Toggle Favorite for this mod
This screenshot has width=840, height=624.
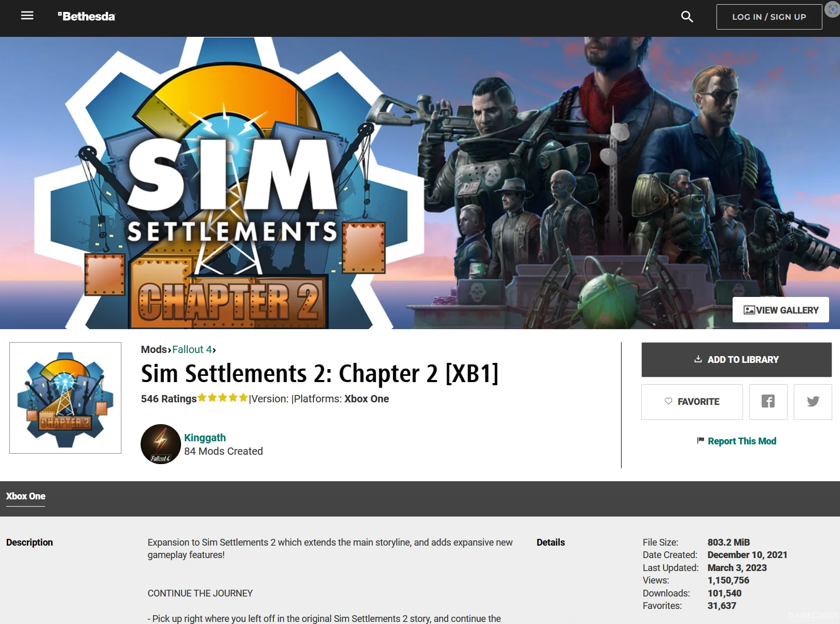692,402
